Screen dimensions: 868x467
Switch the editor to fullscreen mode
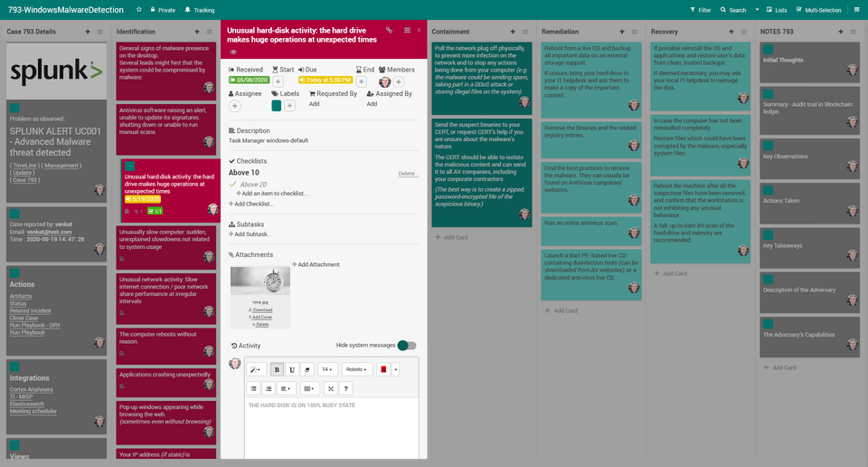click(331, 388)
